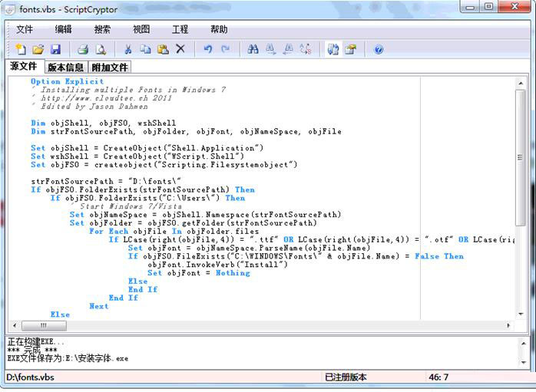Switch to the 源文件 tab
This screenshot has height=392, width=536.
pos(24,66)
